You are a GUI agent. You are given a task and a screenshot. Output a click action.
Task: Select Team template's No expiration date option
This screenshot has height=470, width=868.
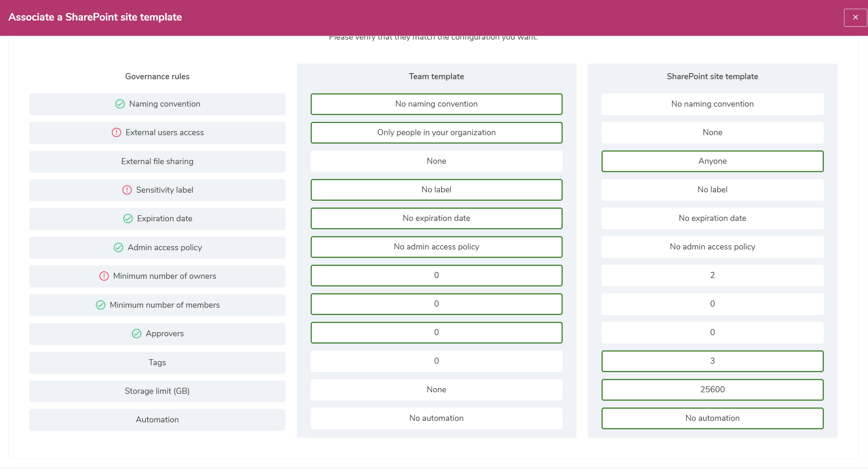[x=436, y=218]
